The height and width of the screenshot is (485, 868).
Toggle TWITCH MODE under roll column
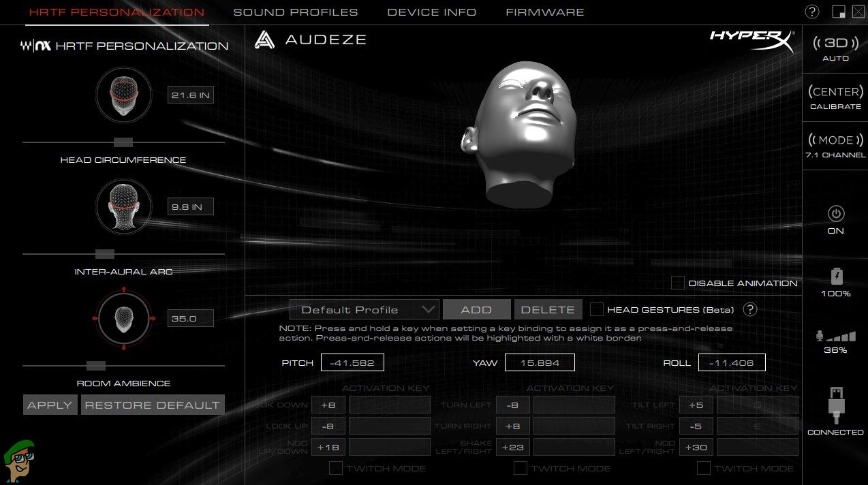[x=704, y=468]
